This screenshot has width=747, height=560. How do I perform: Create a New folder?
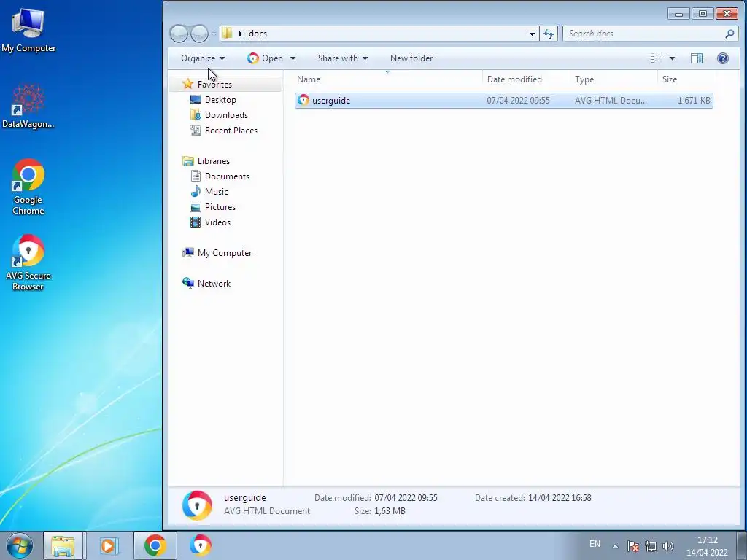click(x=411, y=58)
